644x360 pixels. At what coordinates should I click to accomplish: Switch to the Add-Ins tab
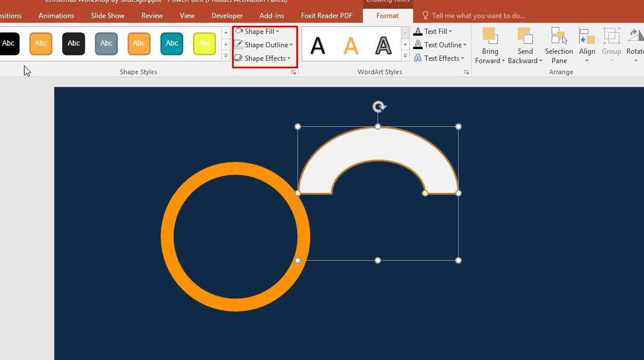pos(272,16)
